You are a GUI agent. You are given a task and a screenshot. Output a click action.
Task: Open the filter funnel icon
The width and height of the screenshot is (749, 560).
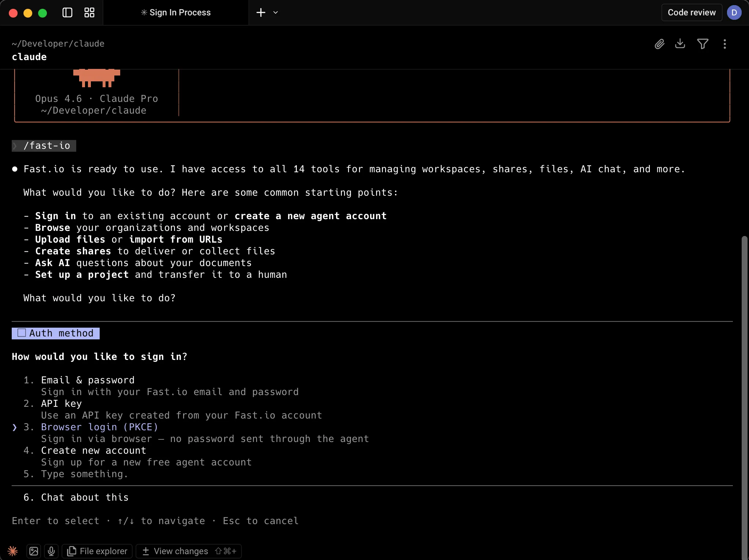[x=702, y=44]
